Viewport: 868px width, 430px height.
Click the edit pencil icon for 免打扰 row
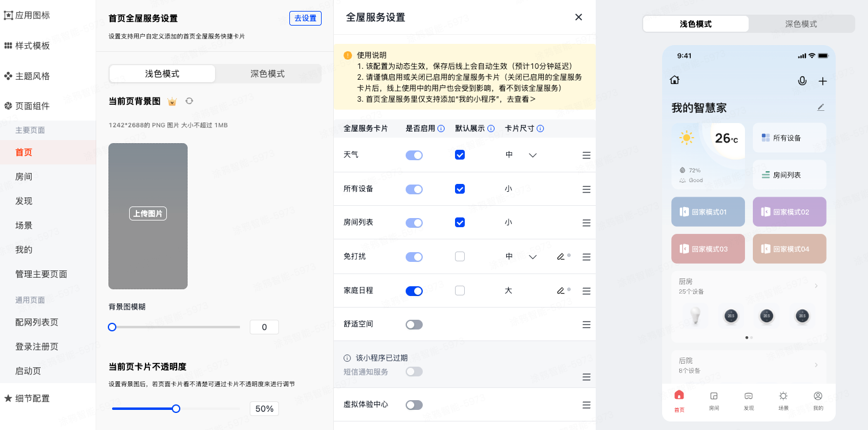pos(560,257)
